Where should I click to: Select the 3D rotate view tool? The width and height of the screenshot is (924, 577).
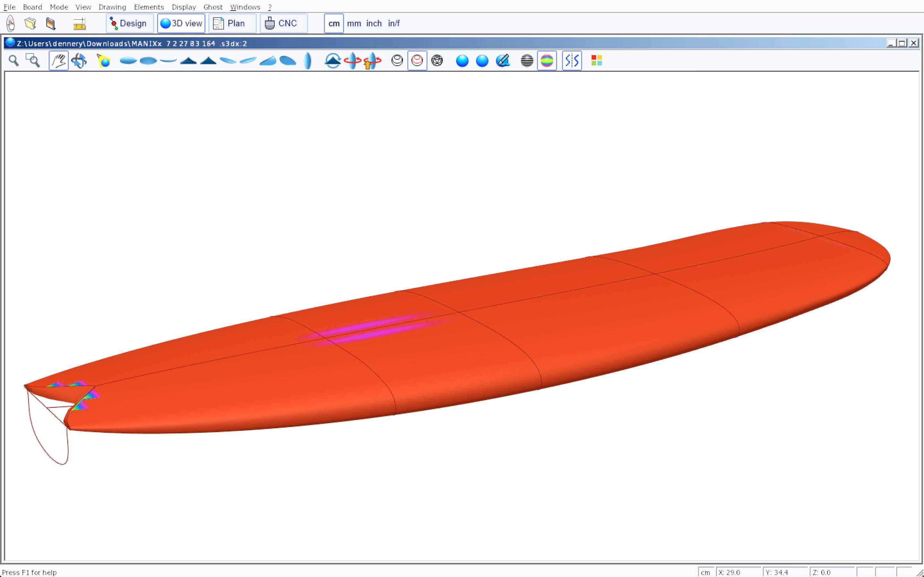point(79,61)
